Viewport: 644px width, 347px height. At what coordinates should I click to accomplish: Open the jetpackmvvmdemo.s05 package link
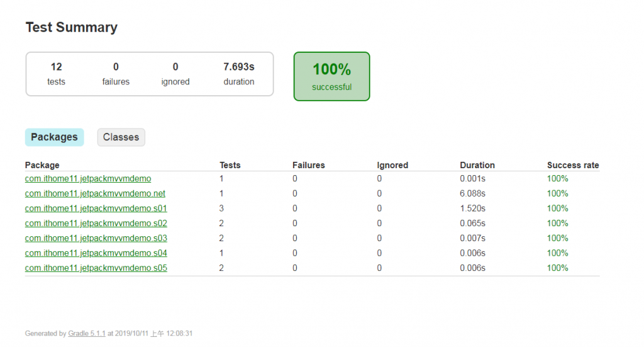(x=96, y=268)
